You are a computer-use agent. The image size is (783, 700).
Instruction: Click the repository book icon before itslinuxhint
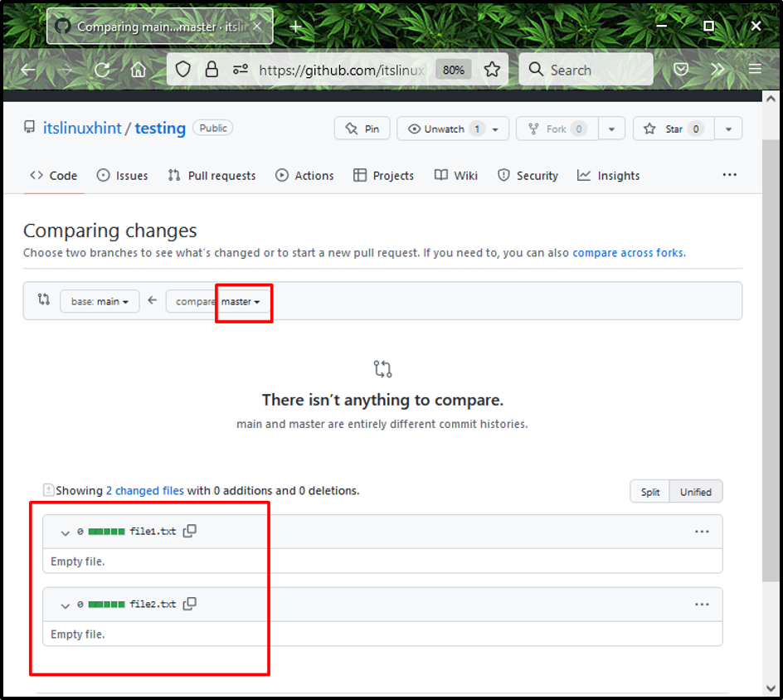[29, 128]
